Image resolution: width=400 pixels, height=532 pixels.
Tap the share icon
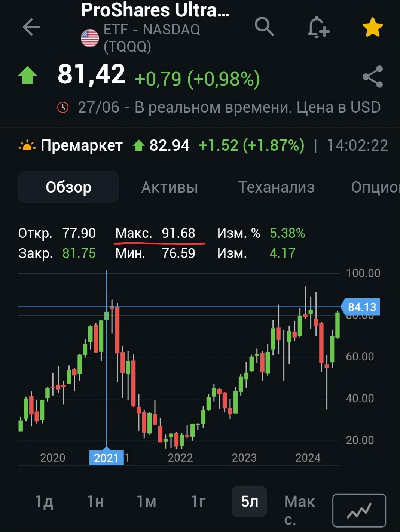point(373,77)
